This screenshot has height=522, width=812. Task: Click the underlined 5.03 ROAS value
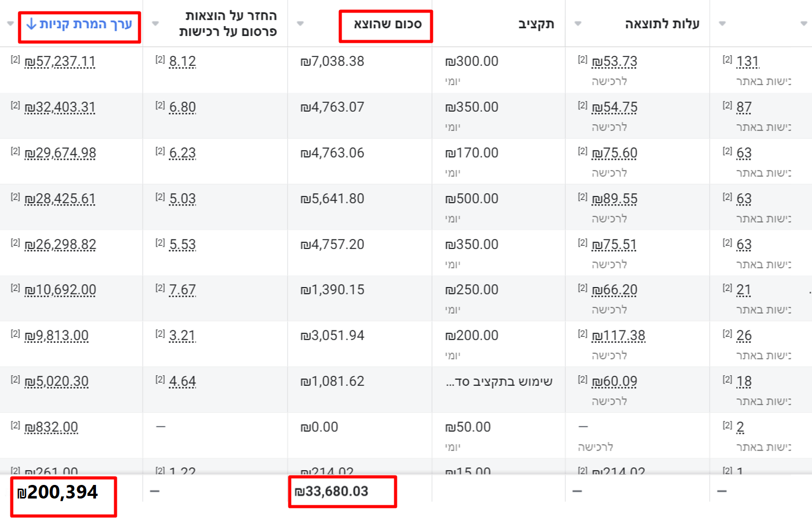coord(183,199)
